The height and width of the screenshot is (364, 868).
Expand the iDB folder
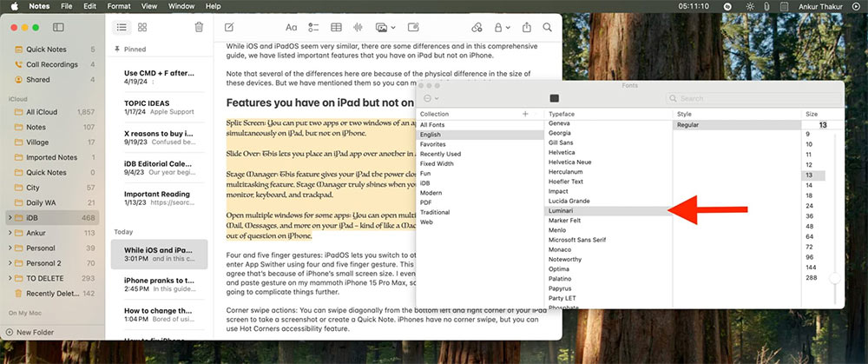tap(10, 218)
